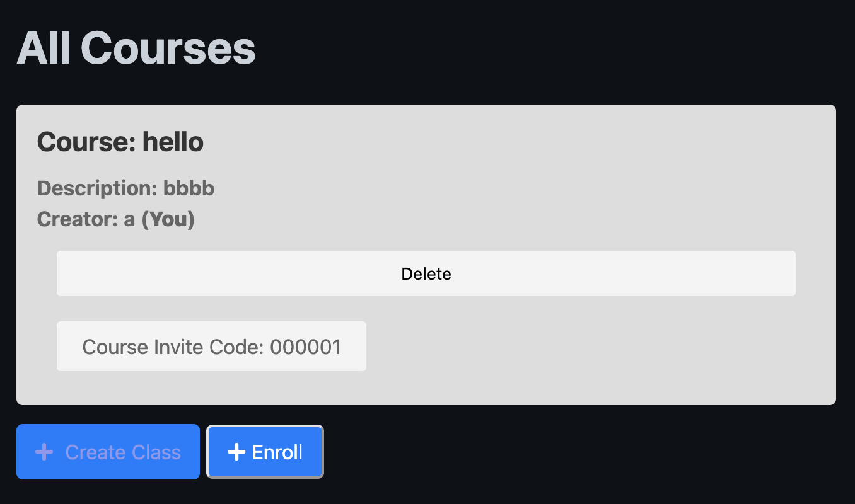Image resolution: width=855 pixels, height=504 pixels.
Task: Click the plus icon beside Create Class
Action: (44, 452)
